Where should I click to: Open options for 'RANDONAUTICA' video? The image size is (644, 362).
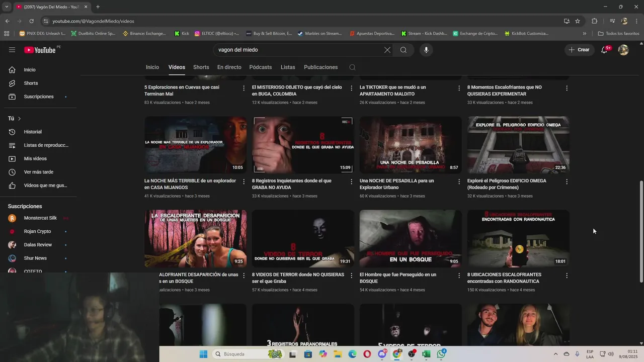567,276
